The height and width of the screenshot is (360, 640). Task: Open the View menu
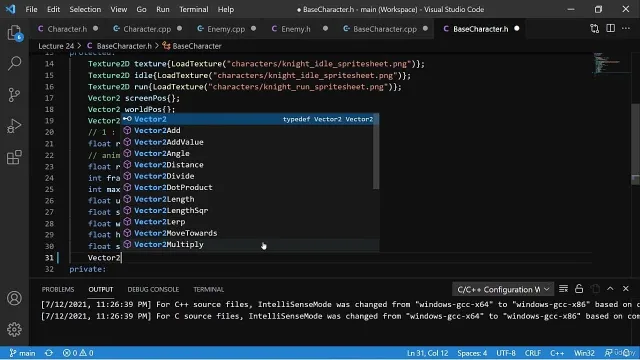118,9
